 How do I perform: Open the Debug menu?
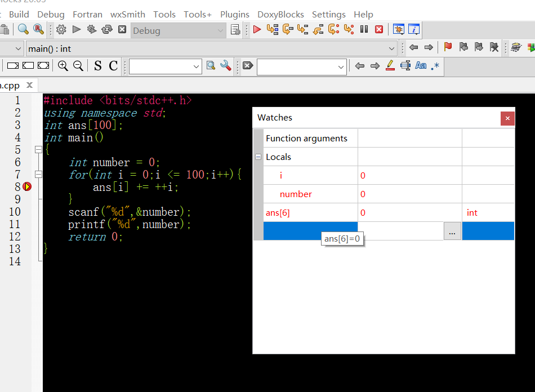click(x=51, y=14)
